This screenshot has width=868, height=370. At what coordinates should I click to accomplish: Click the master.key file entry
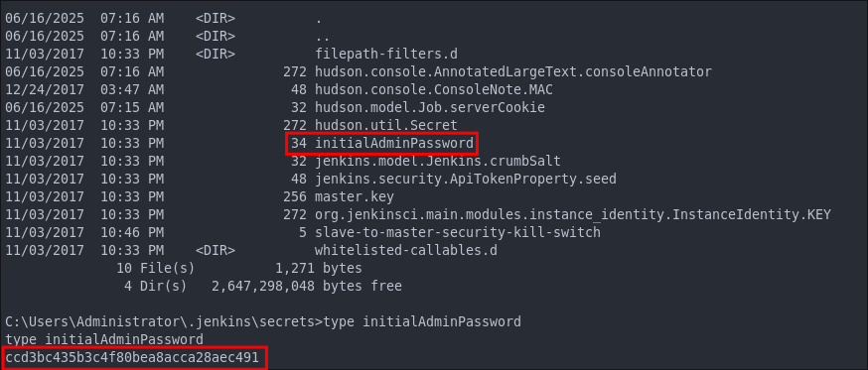(355, 196)
